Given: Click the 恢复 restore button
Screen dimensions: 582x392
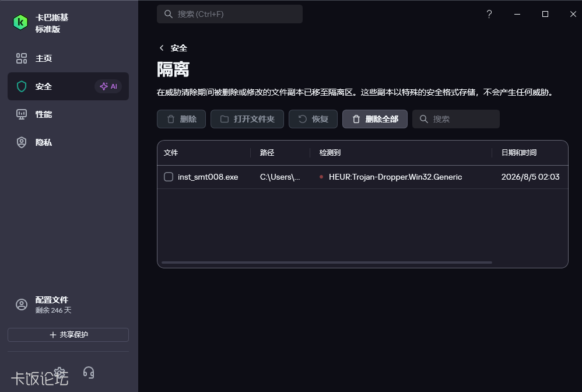Looking at the screenshot, I should click(313, 119).
